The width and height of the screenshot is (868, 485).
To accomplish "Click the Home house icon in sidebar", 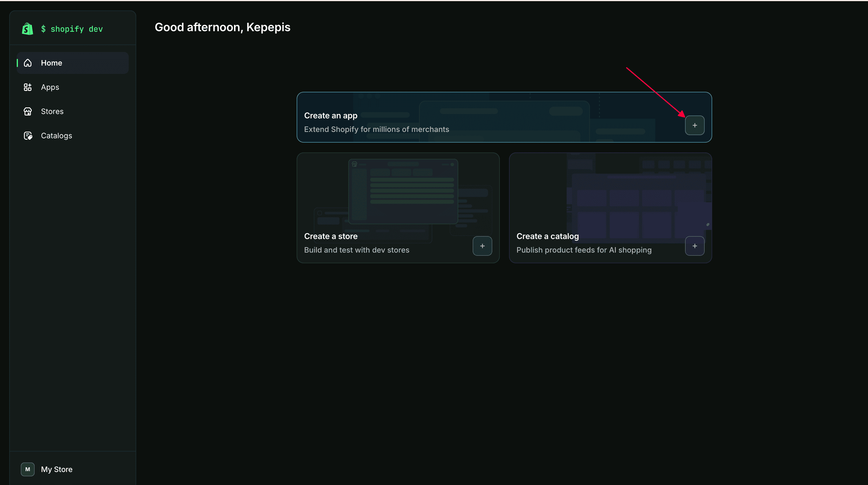I will tap(28, 63).
